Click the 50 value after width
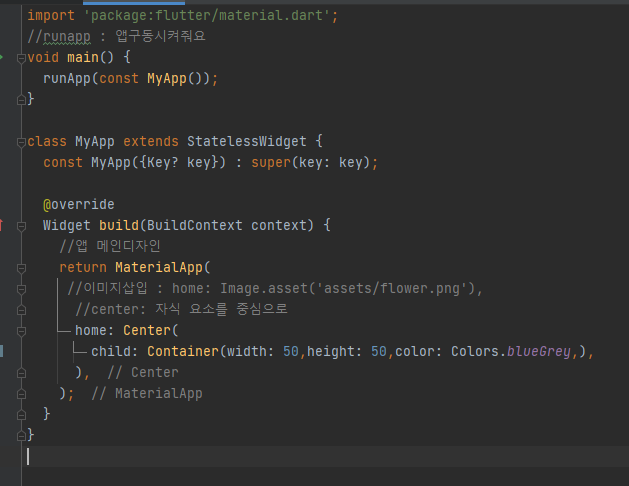This screenshot has width=629, height=486. (291, 352)
